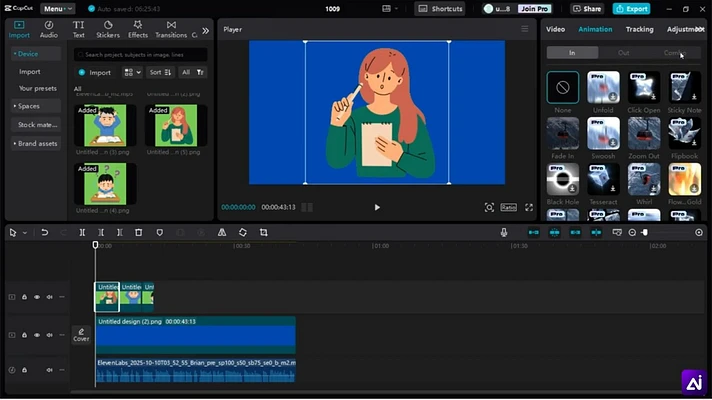Select the In animation tab

click(572, 53)
